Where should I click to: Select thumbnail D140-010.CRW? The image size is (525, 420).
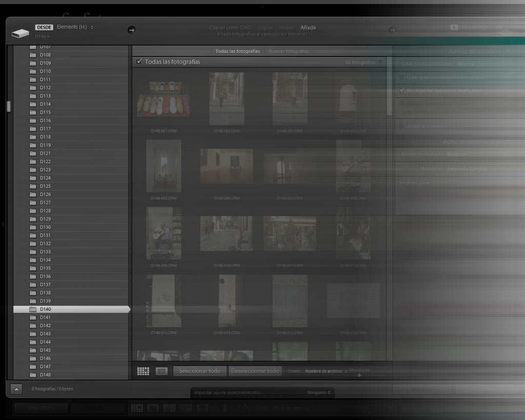(227, 233)
